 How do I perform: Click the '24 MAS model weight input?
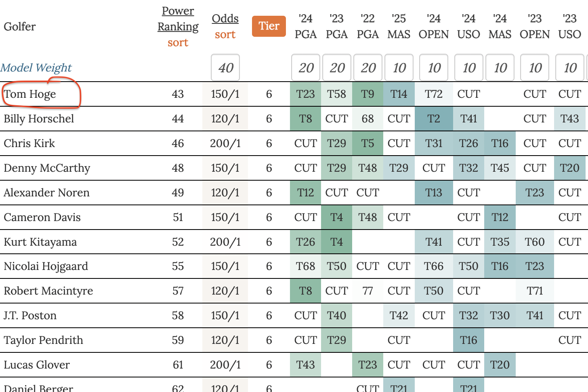point(500,67)
